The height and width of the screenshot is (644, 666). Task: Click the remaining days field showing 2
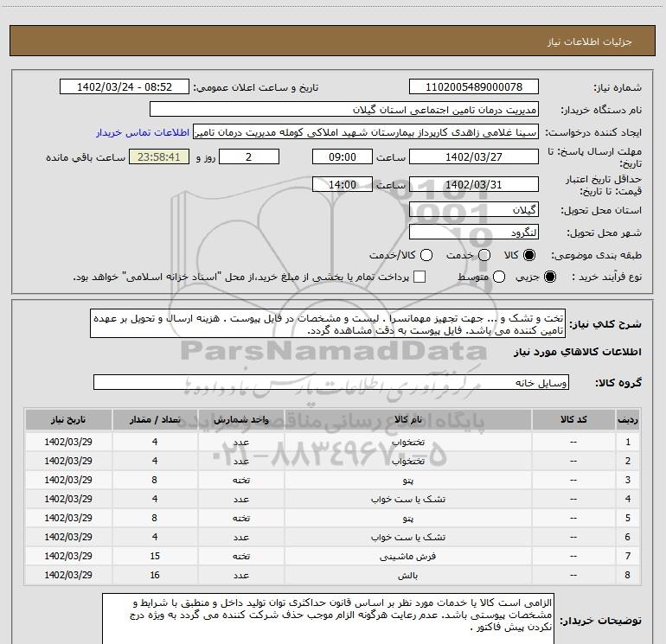(x=249, y=156)
